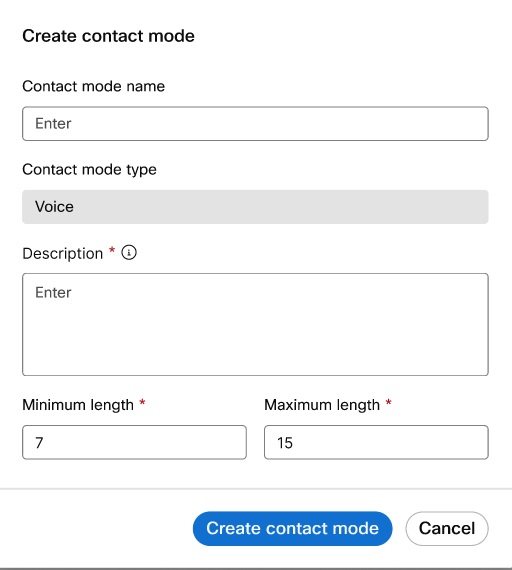Image resolution: width=512 pixels, height=570 pixels.
Task: Click inside the Description text area
Action: tap(255, 324)
